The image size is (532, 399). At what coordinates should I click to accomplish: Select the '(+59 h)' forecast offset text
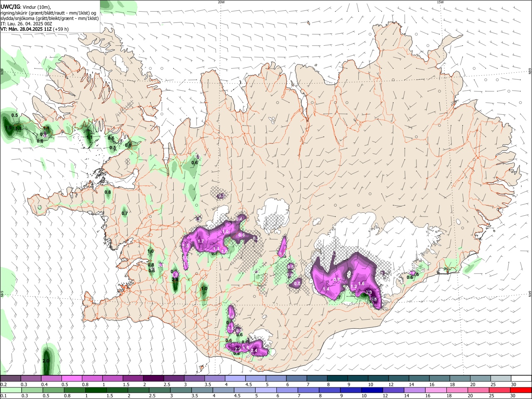click(x=61, y=29)
